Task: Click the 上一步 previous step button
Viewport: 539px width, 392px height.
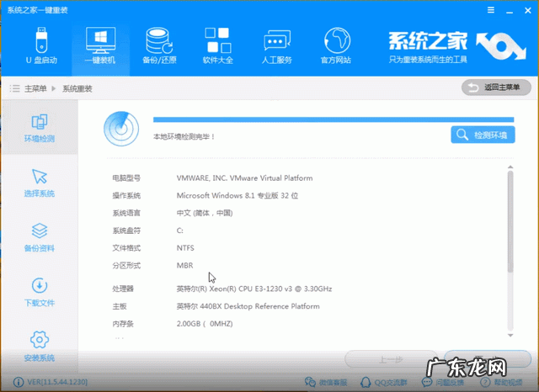Action: coord(391,360)
